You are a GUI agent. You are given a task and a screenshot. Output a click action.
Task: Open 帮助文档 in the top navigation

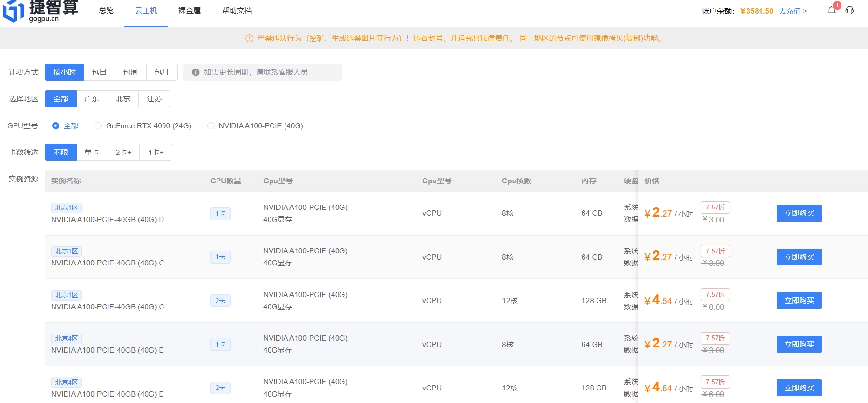coord(237,11)
